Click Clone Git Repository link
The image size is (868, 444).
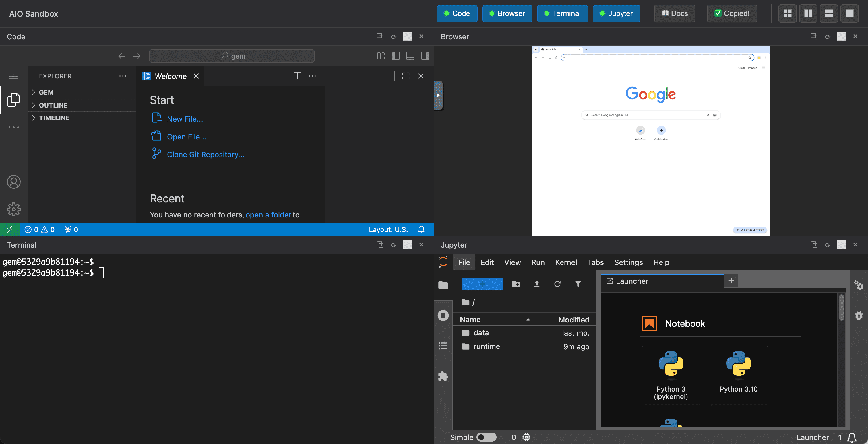[x=205, y=155]
